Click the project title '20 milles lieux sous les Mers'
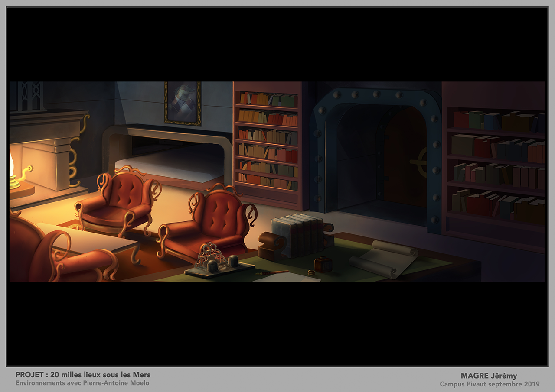The image size is (555, 392). click(x=101, y=375)
